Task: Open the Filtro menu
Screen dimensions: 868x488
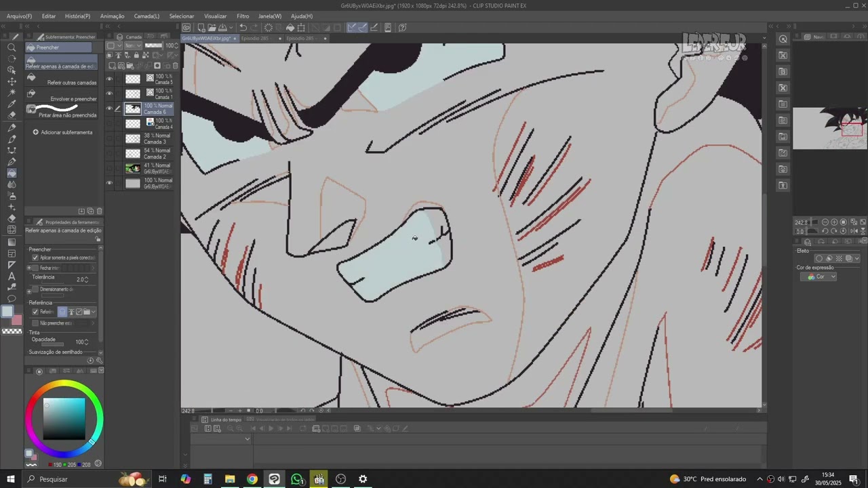Action: (243, 16)
